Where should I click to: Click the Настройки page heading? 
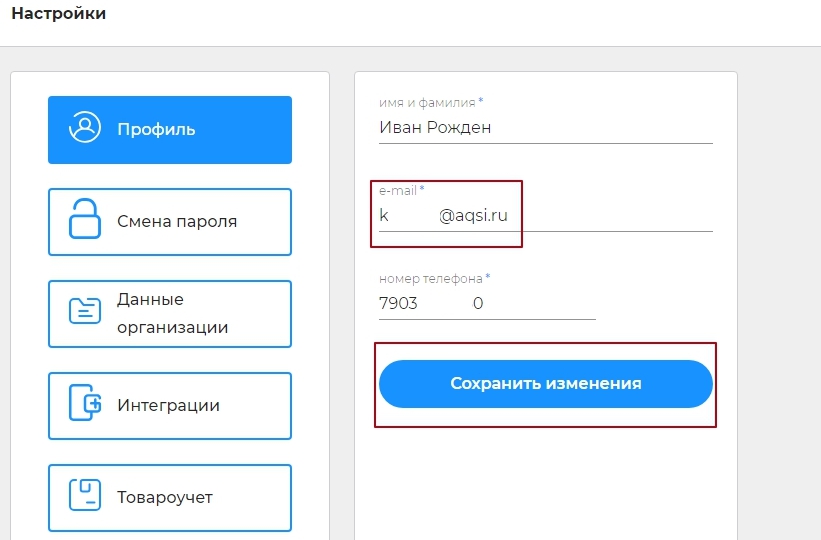pyautogui.click(x=59, y=13)
